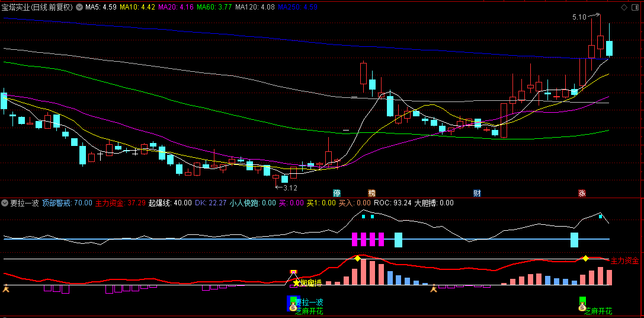This screenshot has width=644, height=318.
Task: Click the 5.10 high price label
Action: click(579, 17)
